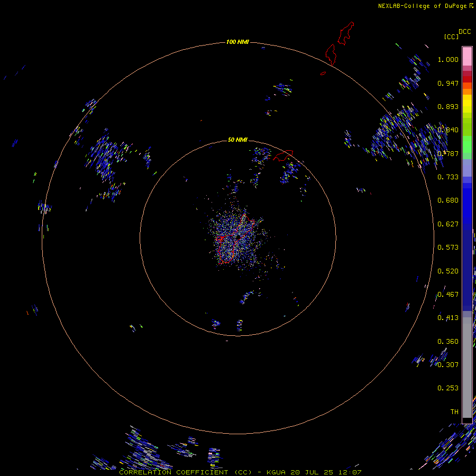476x476 pixels.
Task: Click the 1.000 value on the scale
Action: pyautogui.click(x=448, y=59)
